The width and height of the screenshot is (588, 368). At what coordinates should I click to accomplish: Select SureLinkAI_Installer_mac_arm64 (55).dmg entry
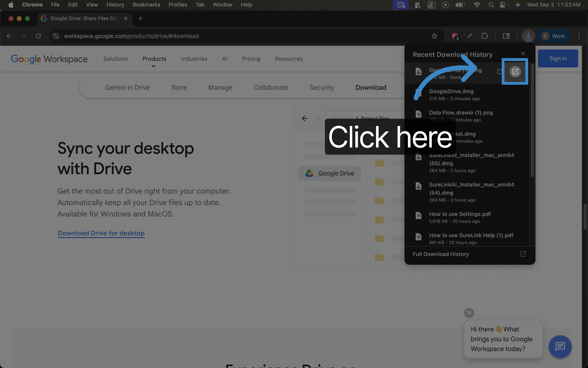pyautogui.click(x=467, y=162)
